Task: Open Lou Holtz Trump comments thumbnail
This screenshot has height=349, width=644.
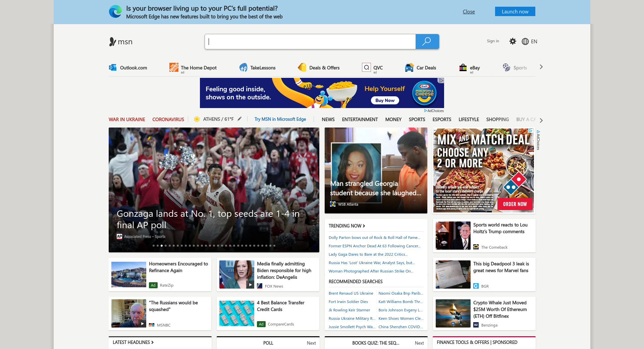Action: 453,236
